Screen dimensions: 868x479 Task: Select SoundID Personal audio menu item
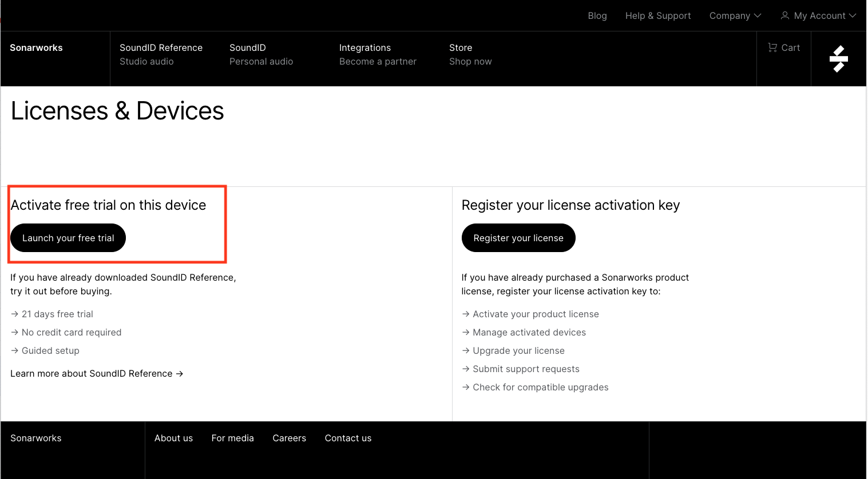click(261, 54)
